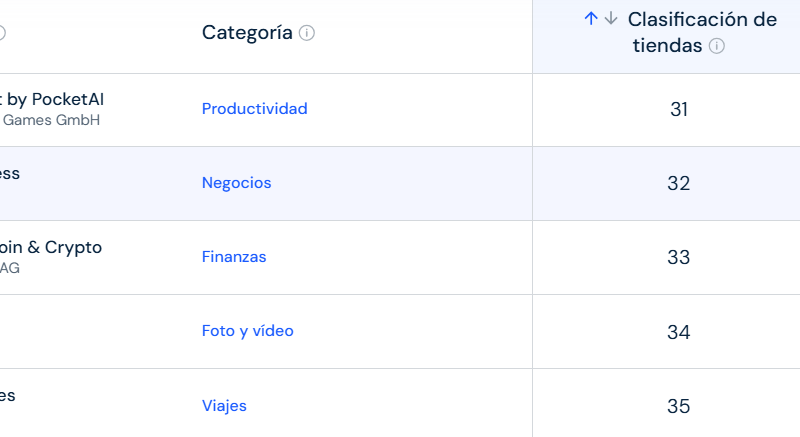
Task: Click the Games GmbH developer name
Action: 51,121
